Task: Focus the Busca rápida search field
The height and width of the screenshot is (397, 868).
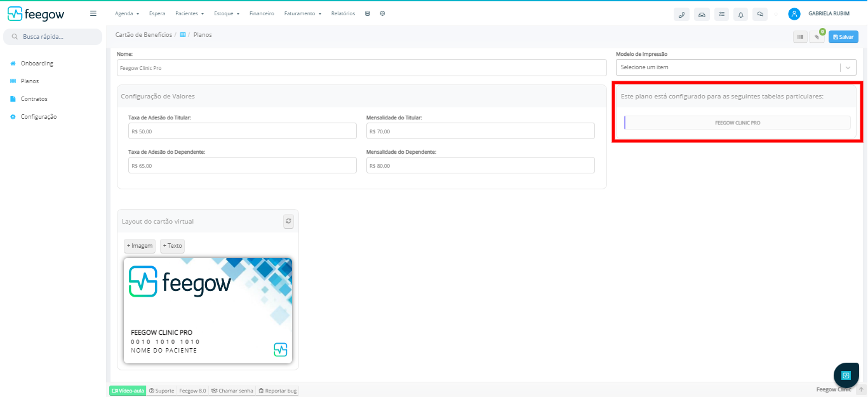Action: [53, 37]
